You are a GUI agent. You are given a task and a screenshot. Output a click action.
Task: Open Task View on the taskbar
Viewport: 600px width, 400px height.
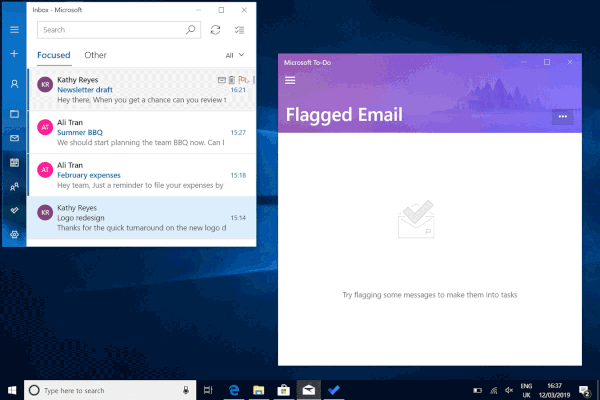[x=208, y=390]
